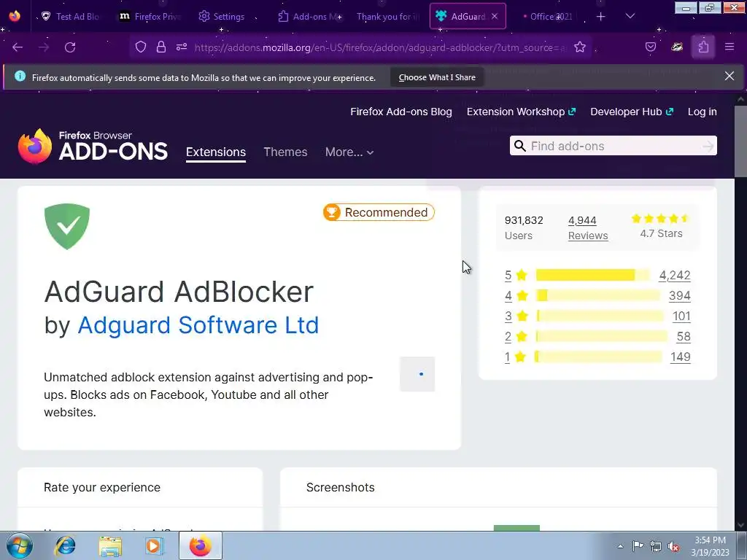Screen dimensions: 747x560
Task: Dismiss the data sharing notification bar
Action: (x=729, y=76)
